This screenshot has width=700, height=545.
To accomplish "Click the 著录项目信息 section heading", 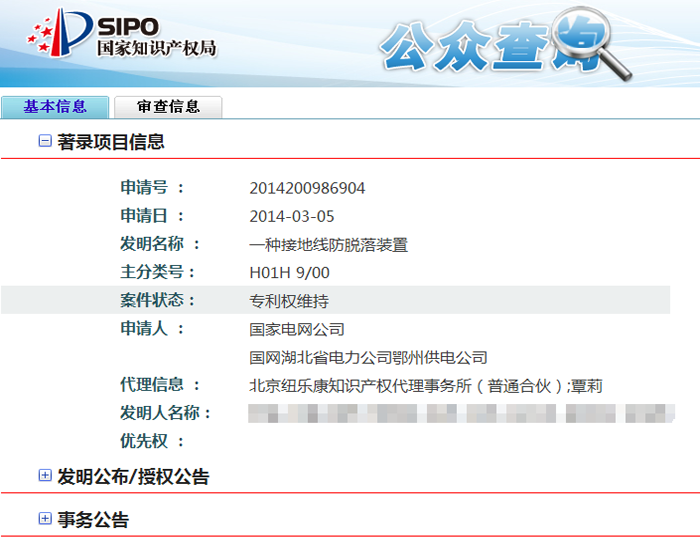I will 111,142.
